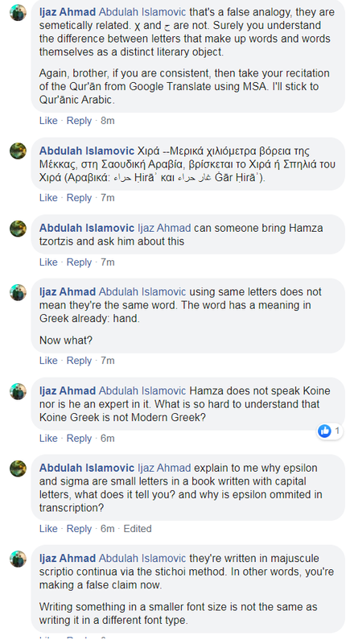The height and width of the screenshot is (644, 354).
Task: Open the Ijaz Ahmad author name on the first comment
Action: click(x=68, y=12)
